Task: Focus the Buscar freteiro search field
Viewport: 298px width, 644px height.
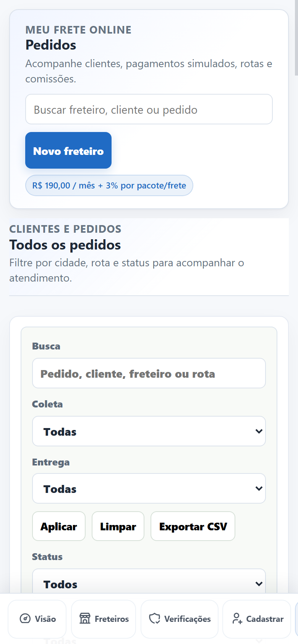Action: point(149,109)
